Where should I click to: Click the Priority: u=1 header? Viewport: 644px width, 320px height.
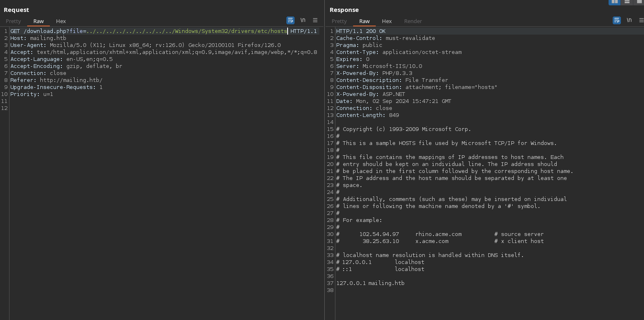point(32,94)
